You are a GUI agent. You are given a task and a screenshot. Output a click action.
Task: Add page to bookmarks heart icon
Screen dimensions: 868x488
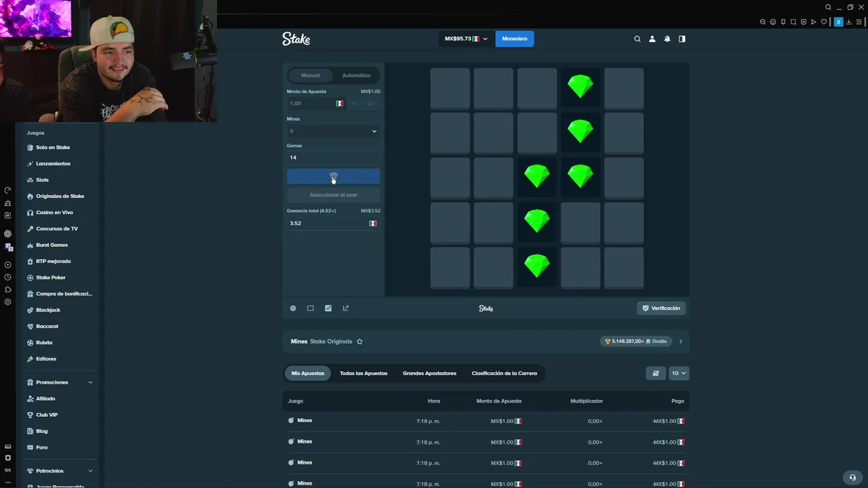[x=824, y=22]
